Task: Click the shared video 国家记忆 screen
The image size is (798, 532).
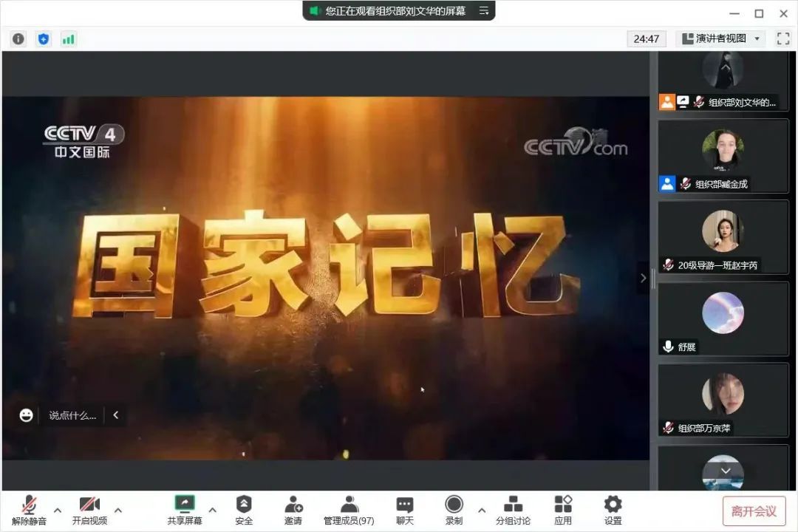Action: [326, 278]
